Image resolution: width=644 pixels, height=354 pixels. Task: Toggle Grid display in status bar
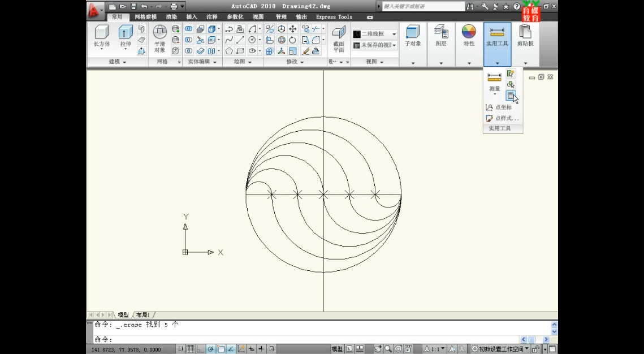(x=191, y=349)
